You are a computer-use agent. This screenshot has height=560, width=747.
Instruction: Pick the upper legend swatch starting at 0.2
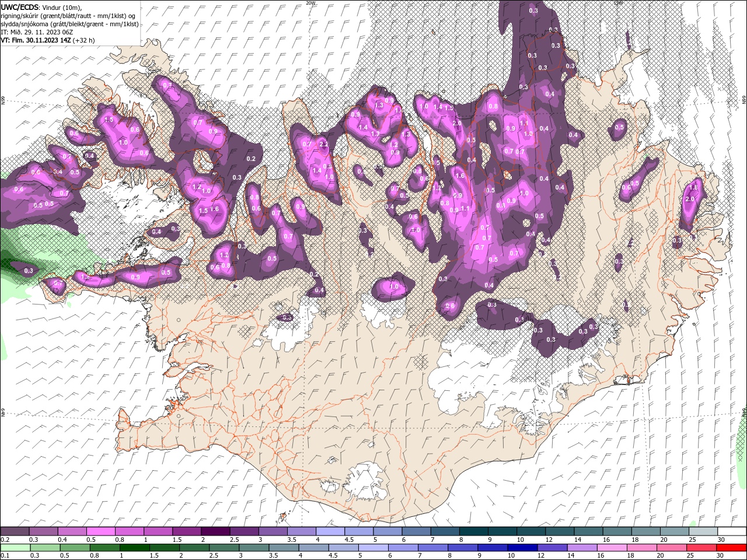coord(15,531)
